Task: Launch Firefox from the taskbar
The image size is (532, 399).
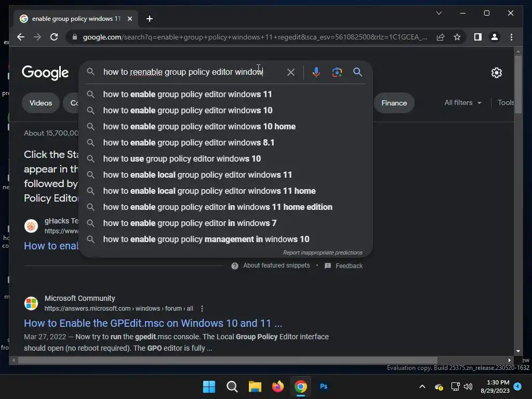Action: [278, 387]
